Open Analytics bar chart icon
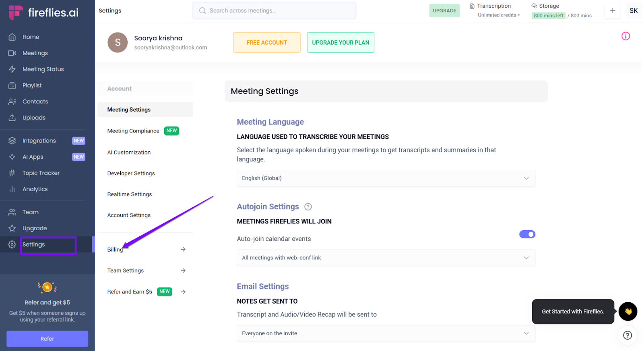 coord(12,189)
